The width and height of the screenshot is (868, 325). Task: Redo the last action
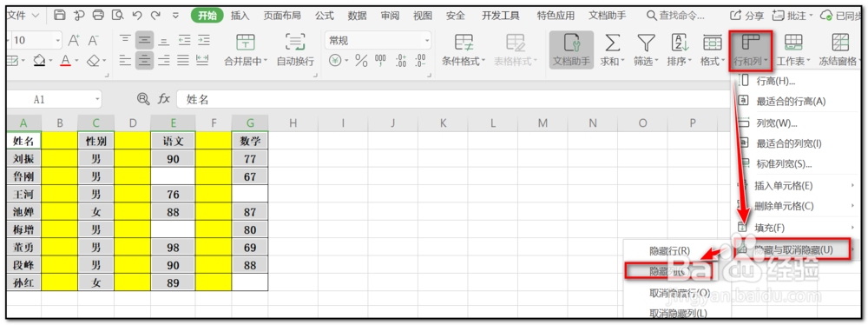pos(155,16)
